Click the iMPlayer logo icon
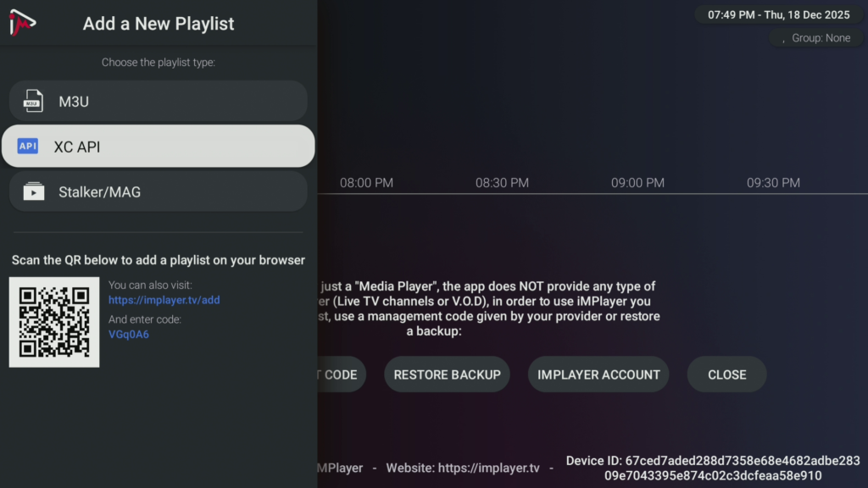 point(22,24)
